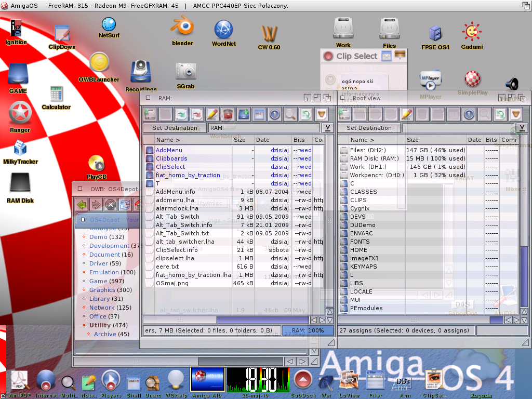Click the funnel filter icon in RAM: toolbar
The image size is (532, 399).
click(321, 114)
